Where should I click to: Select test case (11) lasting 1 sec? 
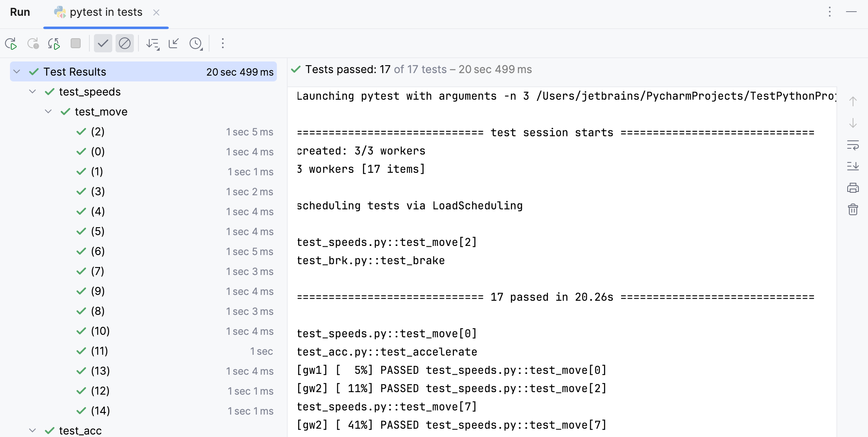pos(99,351)
